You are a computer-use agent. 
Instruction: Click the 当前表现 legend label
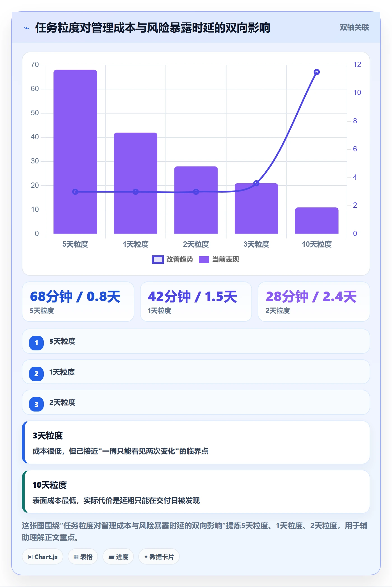225,260
